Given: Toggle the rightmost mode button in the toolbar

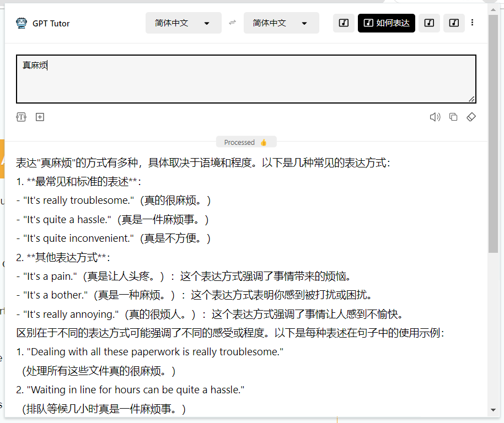Looking at the screenshot, I should pos(454,23).
